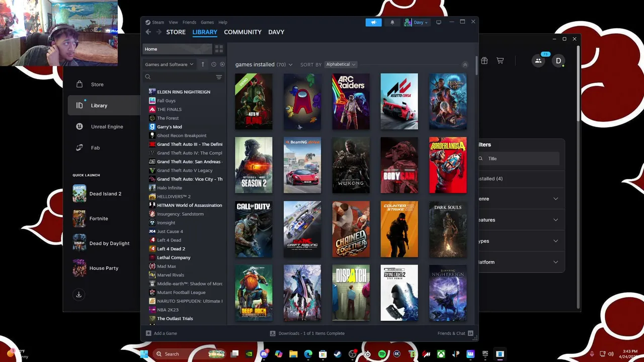Open Steam notifications bell

392,22
